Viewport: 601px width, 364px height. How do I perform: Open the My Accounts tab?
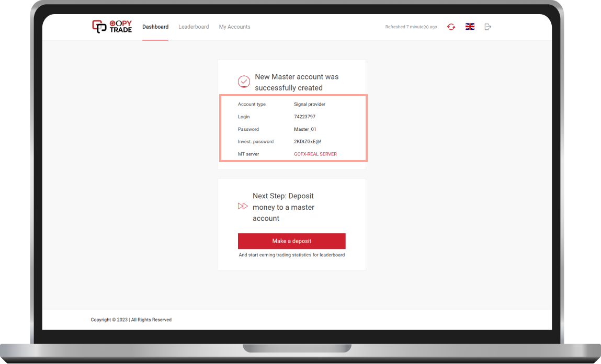click(234, 27)
